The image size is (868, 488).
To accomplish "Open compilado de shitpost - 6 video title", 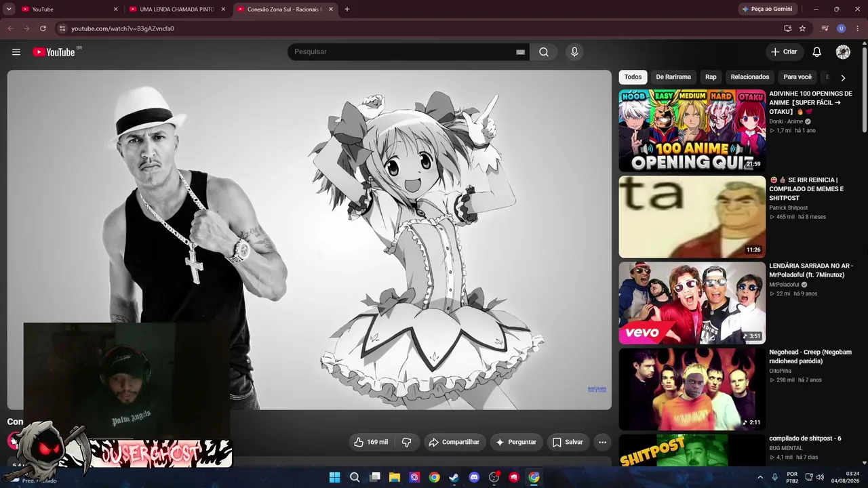I will coord(805,439).
